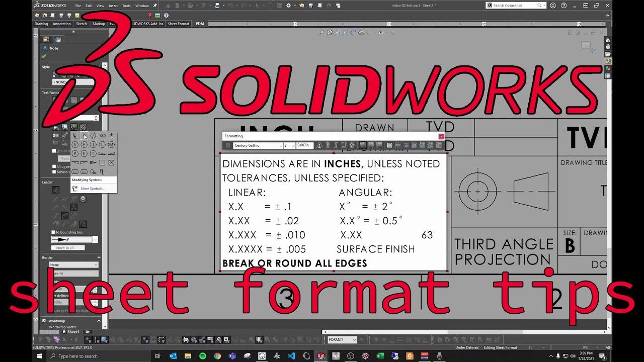Open the Border style None dropdown
The height and width of the screenshot is (362, 644).
click(73, 264)
